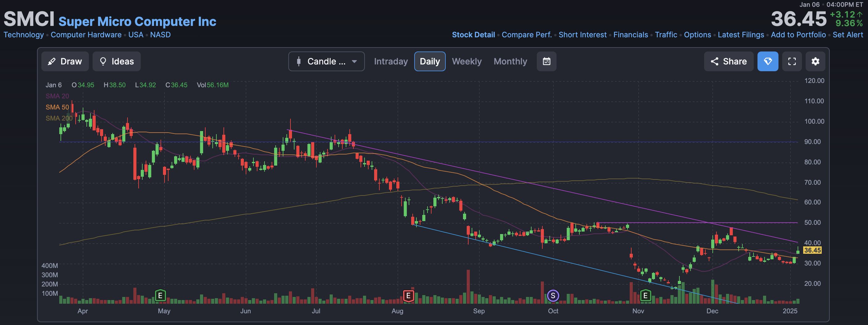The width and height of the screenshot is (868, 325).
Task: Open the Traffic link
Action: (x=666, y=35)
